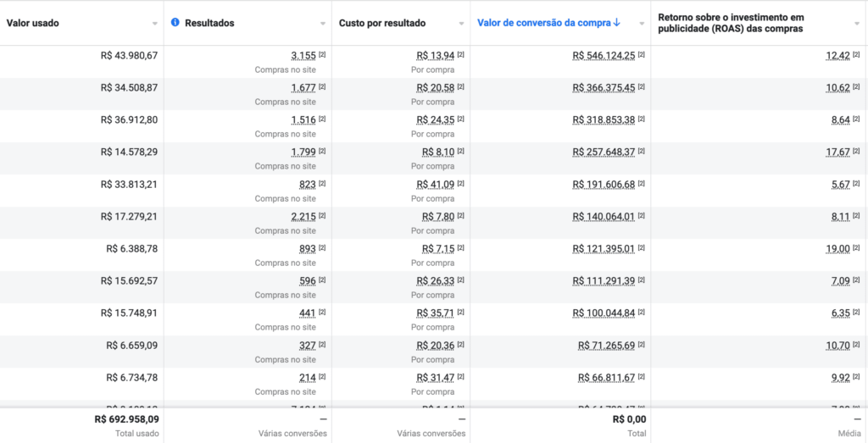Click the R$ 692.958,09 total used cell
The width and height of the screenshot is (868, 443).
click(126, 419)
